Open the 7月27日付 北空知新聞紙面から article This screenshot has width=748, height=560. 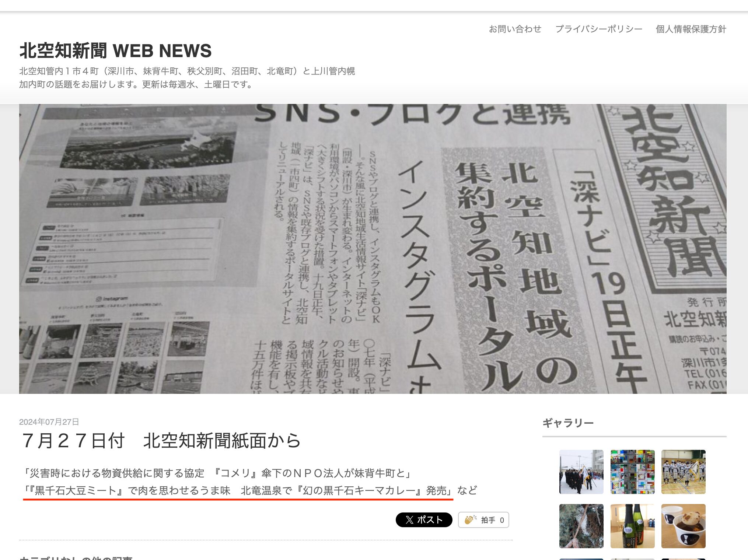coord(161,441)
